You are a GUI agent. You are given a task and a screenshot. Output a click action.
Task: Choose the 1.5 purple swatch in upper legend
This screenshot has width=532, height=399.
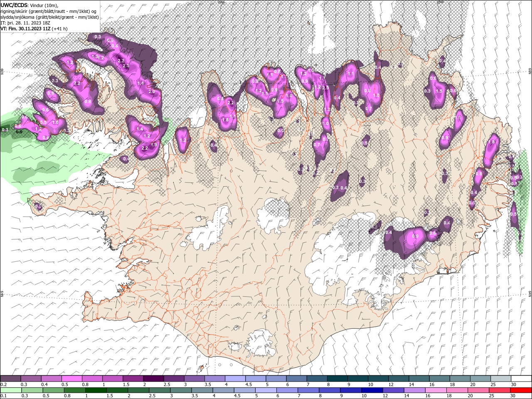133,379
